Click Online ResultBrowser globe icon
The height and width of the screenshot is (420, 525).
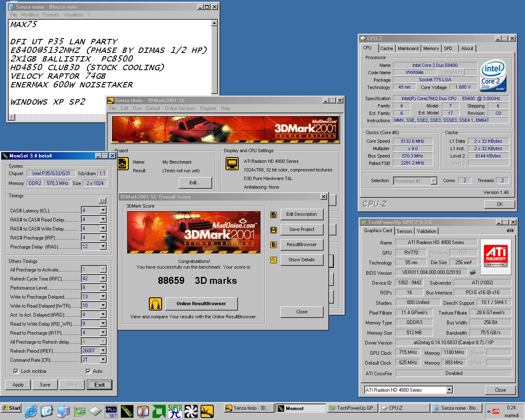(x=155, y=304)
